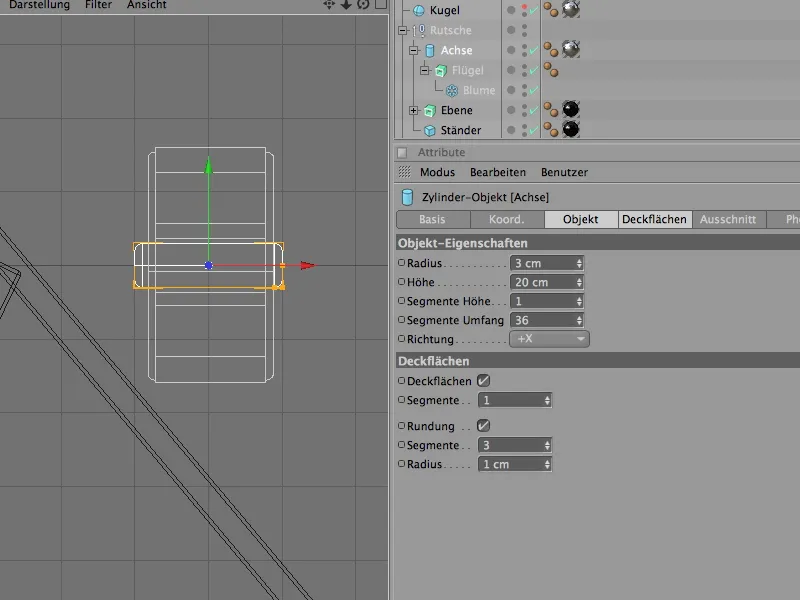This screenshot has height=600, width=800.
Task: Click the Segmente Umfang stepper arrows
Action: (579, 320)
